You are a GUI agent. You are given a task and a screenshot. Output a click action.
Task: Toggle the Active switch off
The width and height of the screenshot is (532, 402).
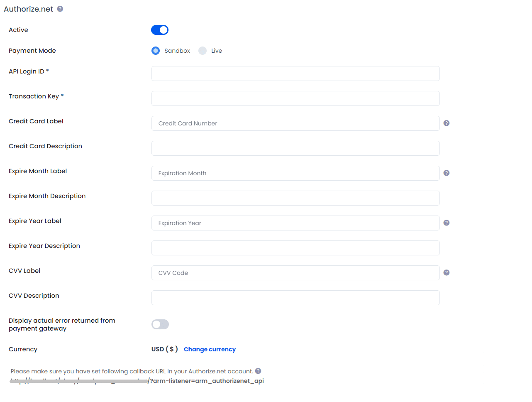click(160, 30)
